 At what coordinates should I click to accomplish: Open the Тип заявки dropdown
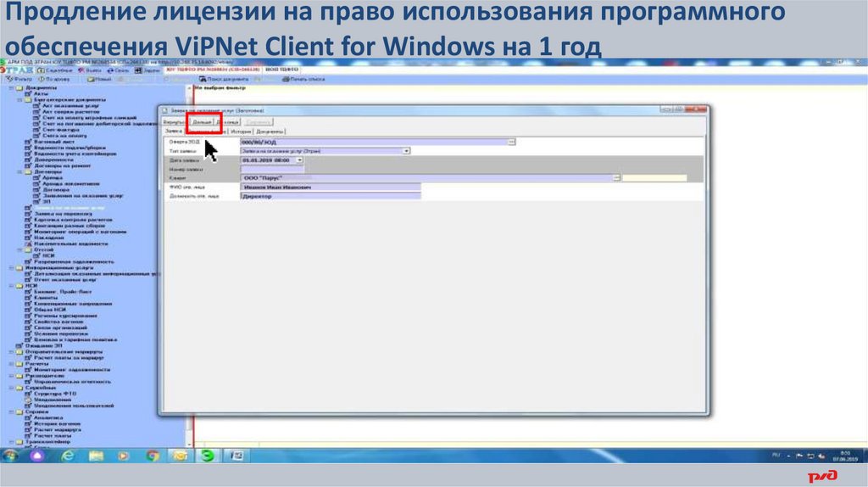pos(406,151)
